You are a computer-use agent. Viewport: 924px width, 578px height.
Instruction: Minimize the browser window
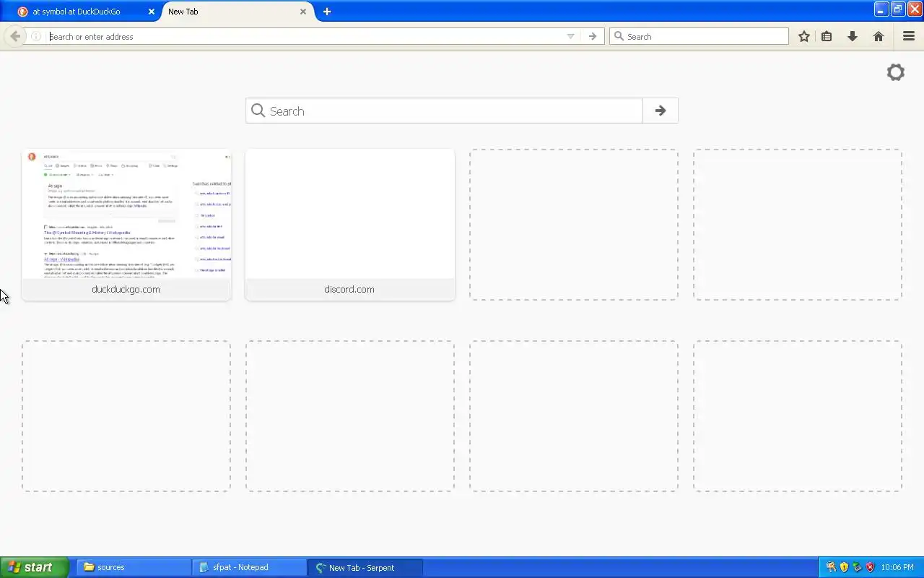[x=881, y=9]
